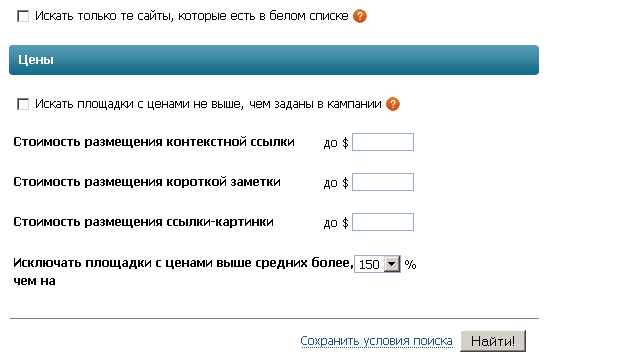
Task: Click the 'Найти!' search button
Action: tap(493, 341)
